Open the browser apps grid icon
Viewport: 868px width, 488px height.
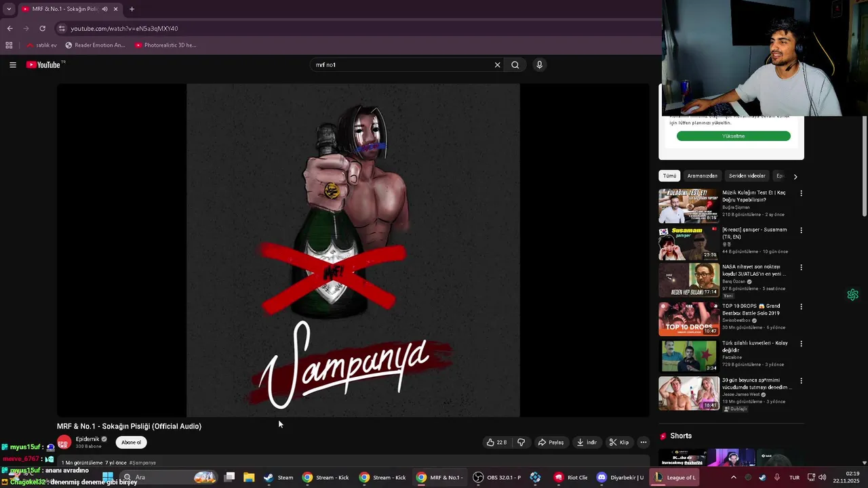(9, 45)
